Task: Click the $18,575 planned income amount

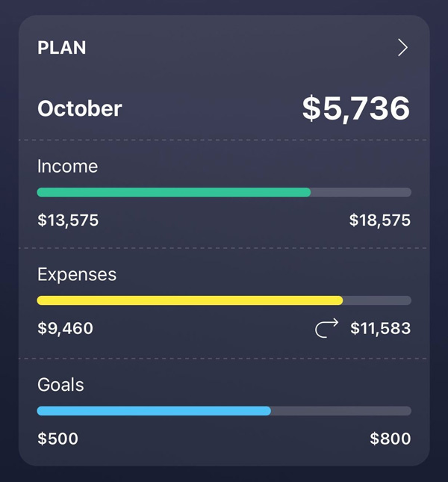Action: click(380, 220)
